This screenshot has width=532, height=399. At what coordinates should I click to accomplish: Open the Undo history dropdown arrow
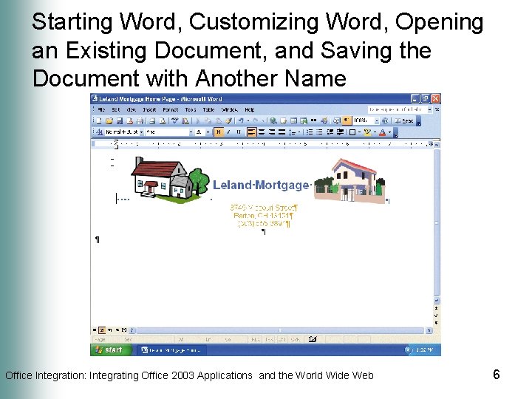[x=248, y=120]
